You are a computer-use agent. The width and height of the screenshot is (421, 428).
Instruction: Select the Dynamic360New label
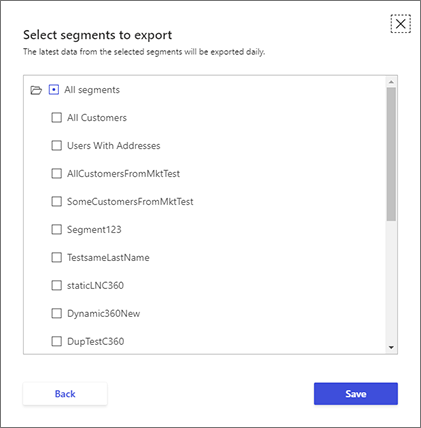tap(103, 314)
